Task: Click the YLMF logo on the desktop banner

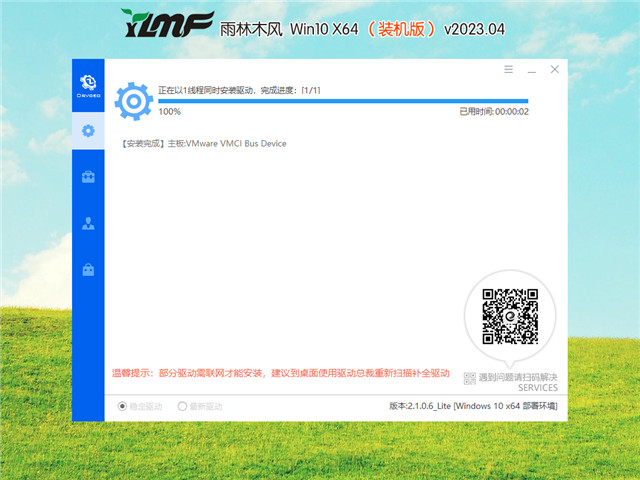Action: point(167,23)
